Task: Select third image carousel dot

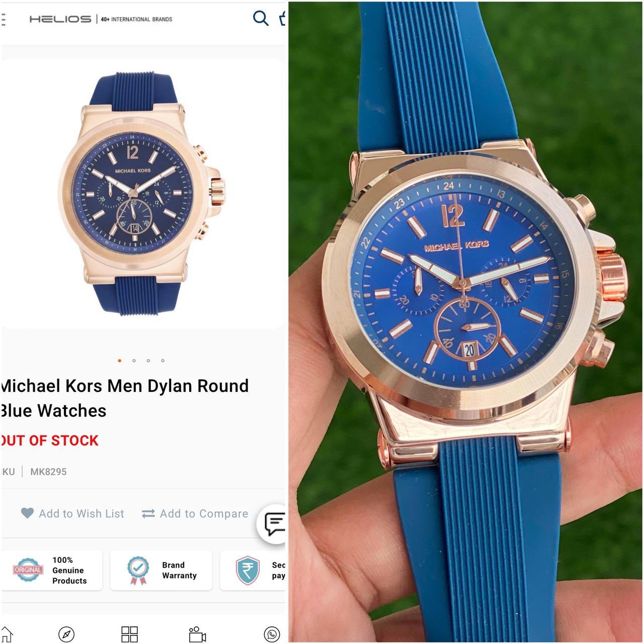Action: tap(148, 361)
